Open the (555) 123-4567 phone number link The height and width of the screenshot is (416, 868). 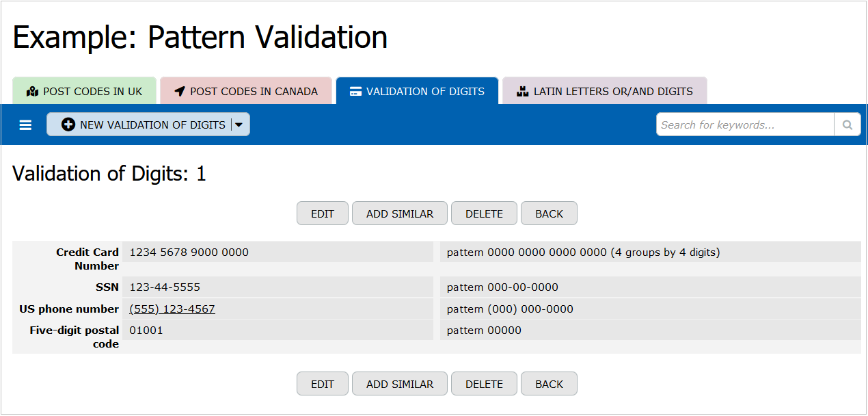click(172, 309)
